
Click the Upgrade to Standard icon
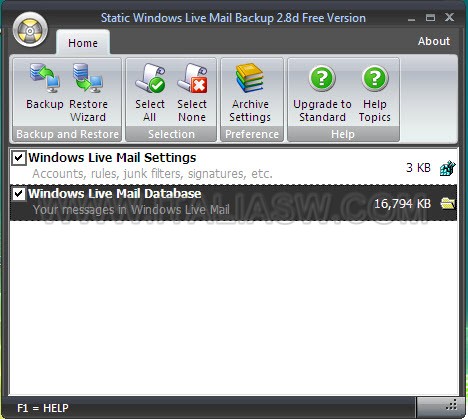pyautogui.click(x=322, y=78)
